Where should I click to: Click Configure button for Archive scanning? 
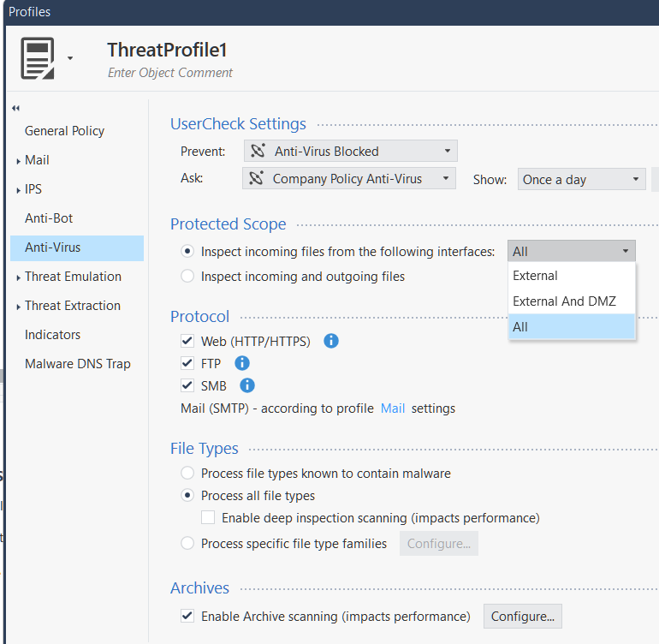pyautogui.click(x=523, y=617)
